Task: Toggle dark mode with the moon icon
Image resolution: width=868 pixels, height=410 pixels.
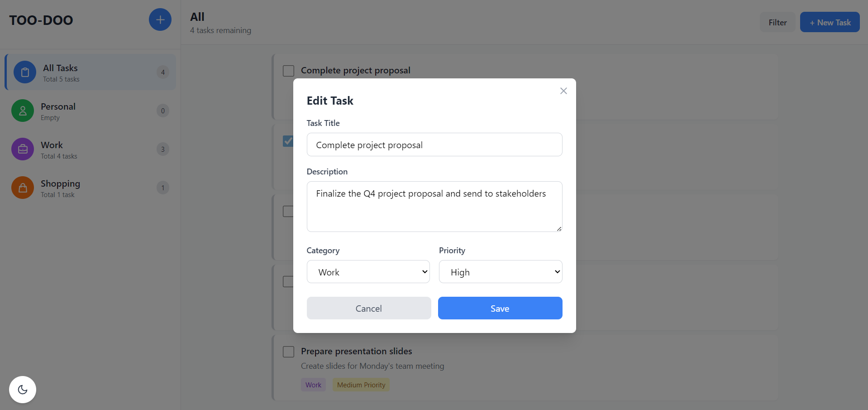Action: [x=23, y=390]
